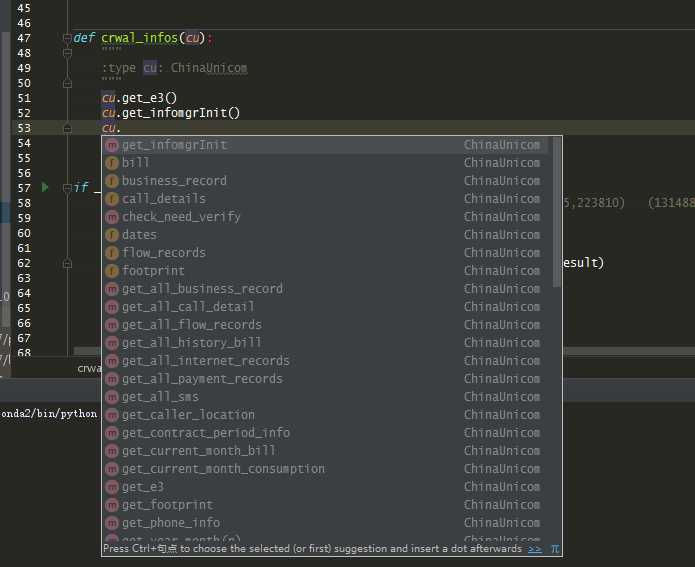Choose get_caller_location method
Image resolution: width=695 pixels, height=567 pixels.
[x=325, y=415]
